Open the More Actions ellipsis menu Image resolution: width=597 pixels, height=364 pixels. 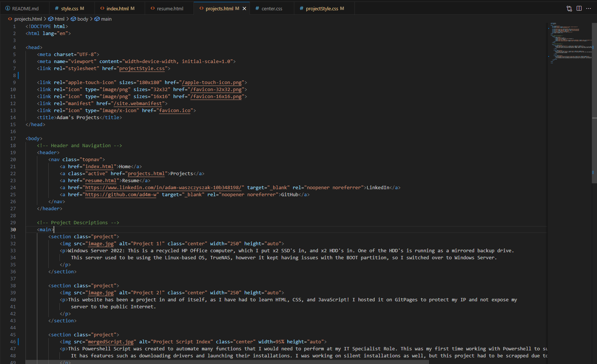[589, 8]
